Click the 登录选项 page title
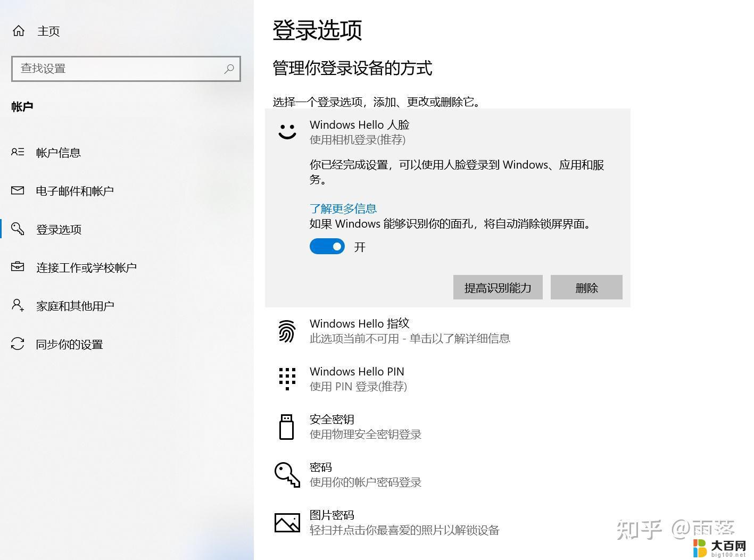Screen dimensions: 754x560 (x=317, y=30)
